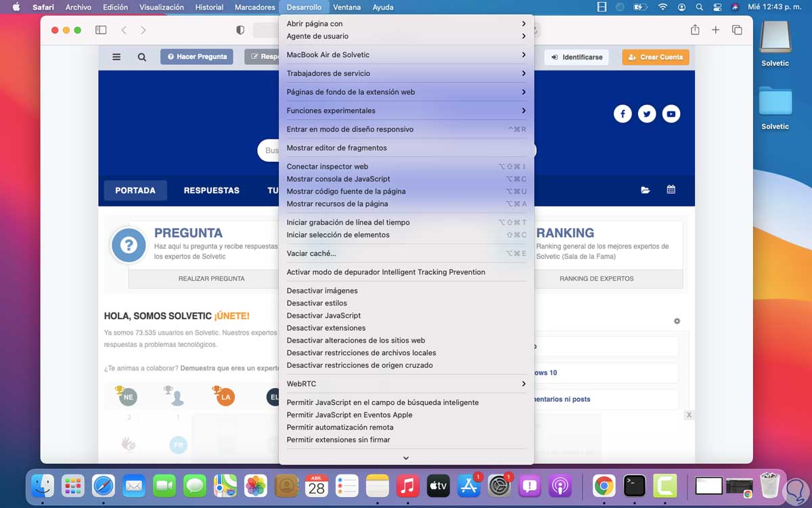This screenshot has width=812, height=508.
Task: Launch FaceTime from the Dock
Action: [164, 485]
